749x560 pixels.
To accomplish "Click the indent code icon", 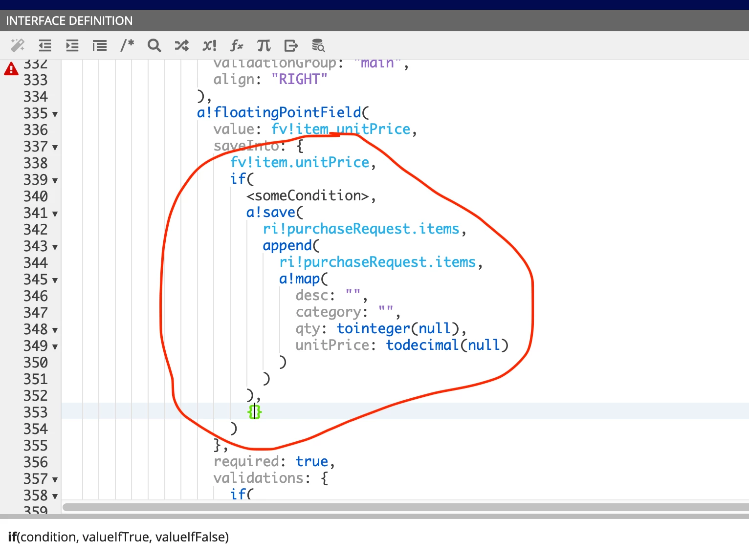I will click(x=72, y=45).
